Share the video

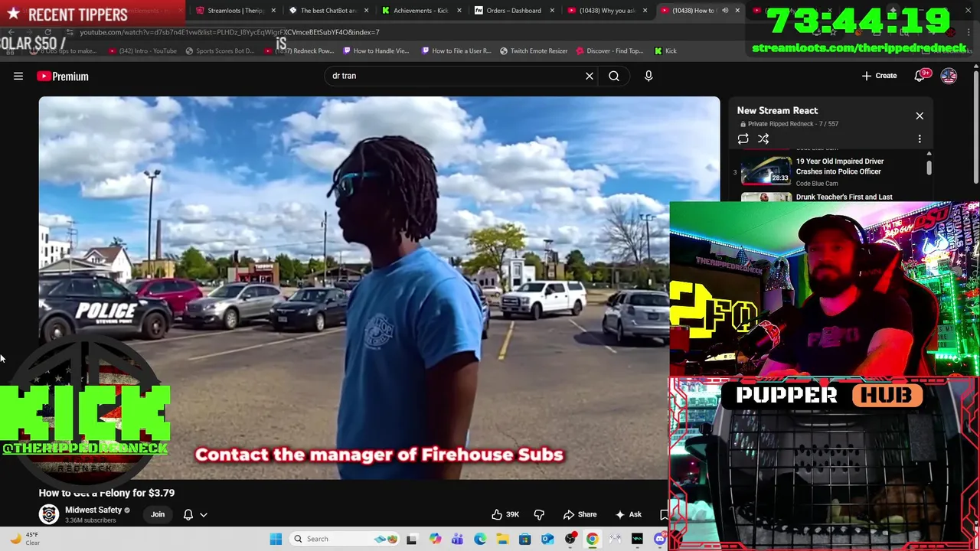click(580, 514)
